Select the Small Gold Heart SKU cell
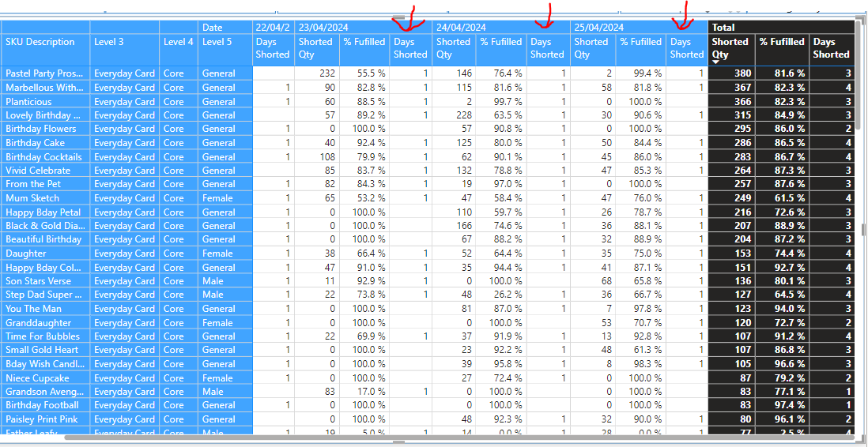Image resolution: width=868 pixels, height=447 pixels. 43,350
